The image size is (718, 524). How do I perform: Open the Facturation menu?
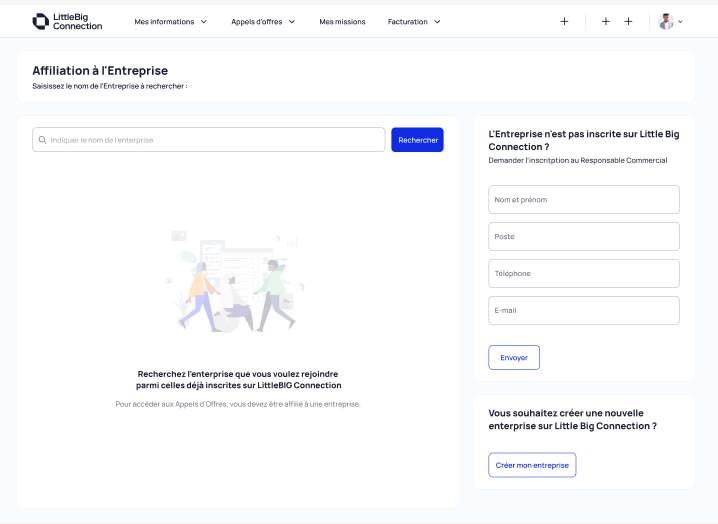414,22
